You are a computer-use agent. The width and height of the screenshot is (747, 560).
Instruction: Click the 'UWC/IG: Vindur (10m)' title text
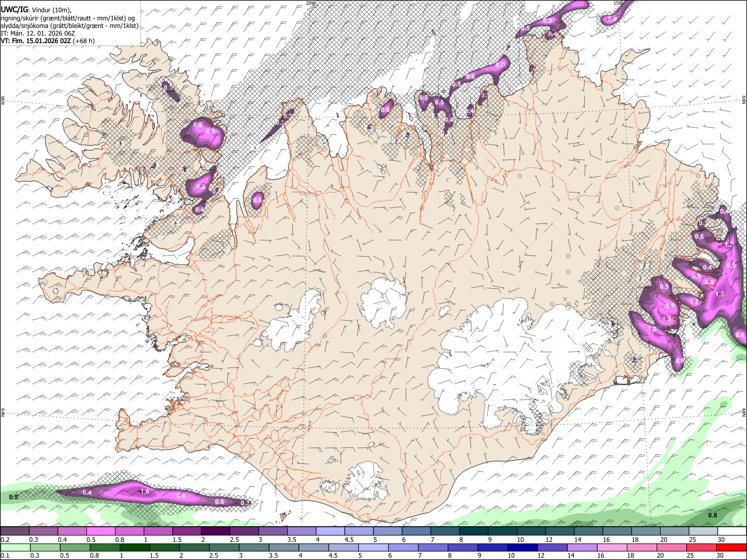tap(36, 9)
